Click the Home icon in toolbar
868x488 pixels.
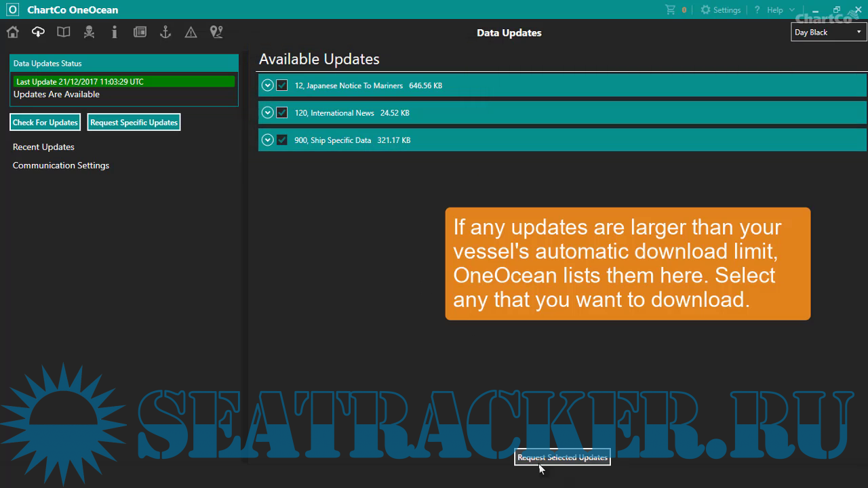click(x=13, y=32)
